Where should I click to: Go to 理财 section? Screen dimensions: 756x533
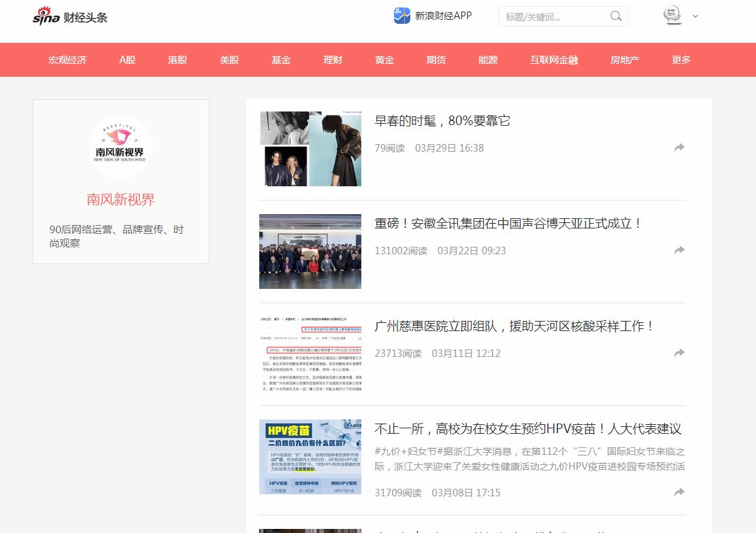333,60
